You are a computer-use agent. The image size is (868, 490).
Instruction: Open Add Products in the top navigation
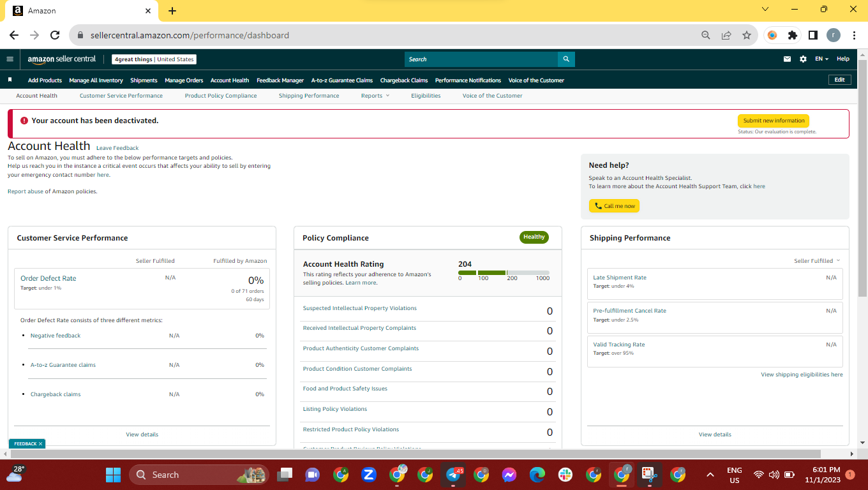pos(45,80)
